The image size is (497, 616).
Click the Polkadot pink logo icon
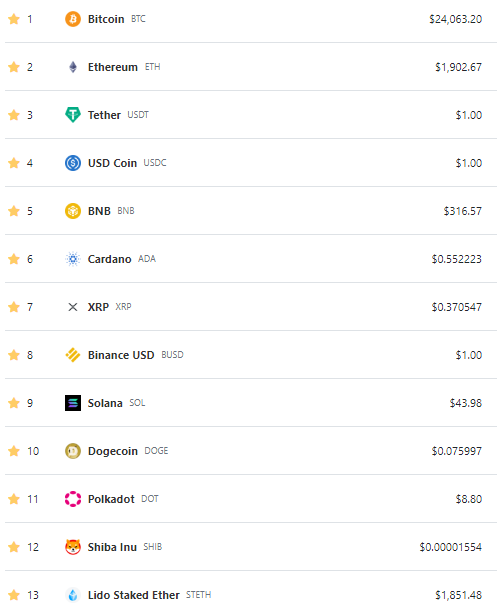pyautogui.click(x=73, y=499)
